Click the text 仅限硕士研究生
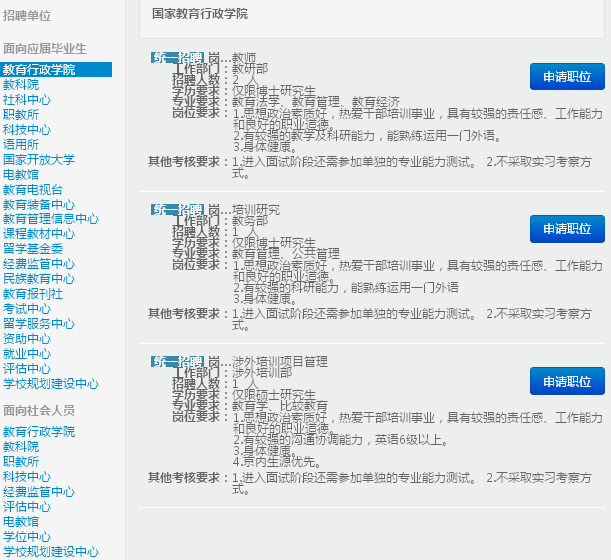The width and height of the screenshot is (611, 560). point(274,395)
